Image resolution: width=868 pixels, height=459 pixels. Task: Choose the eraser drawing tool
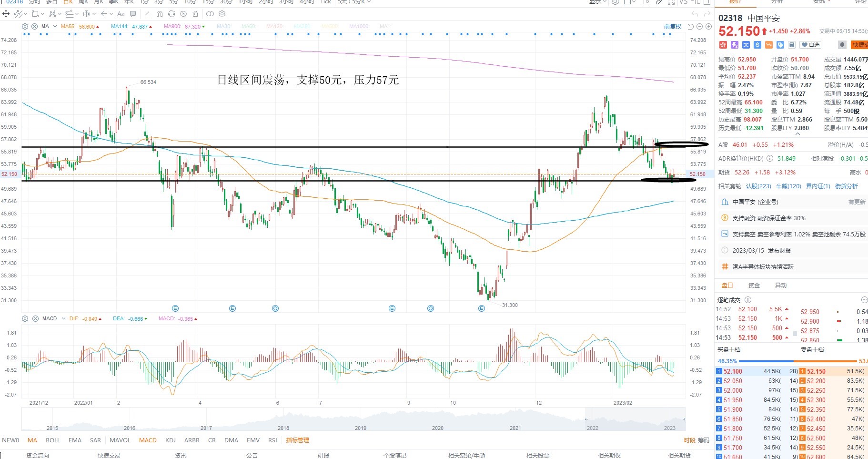pyautogui.click(x=147, y=14)
